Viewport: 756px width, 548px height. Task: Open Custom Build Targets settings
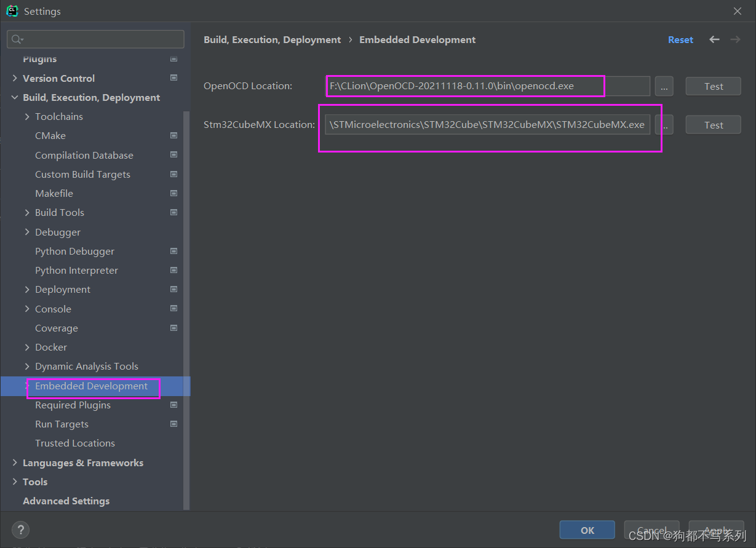tap(82, 174)
